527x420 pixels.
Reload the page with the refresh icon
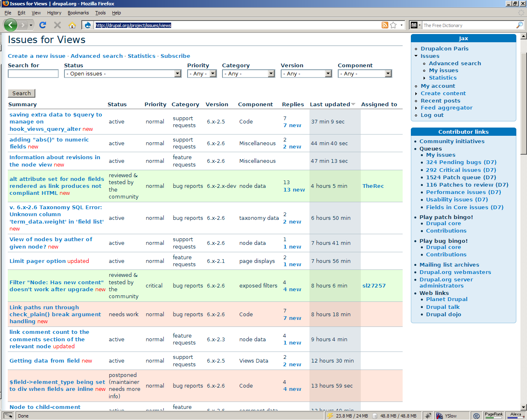[x=42, y=25]
